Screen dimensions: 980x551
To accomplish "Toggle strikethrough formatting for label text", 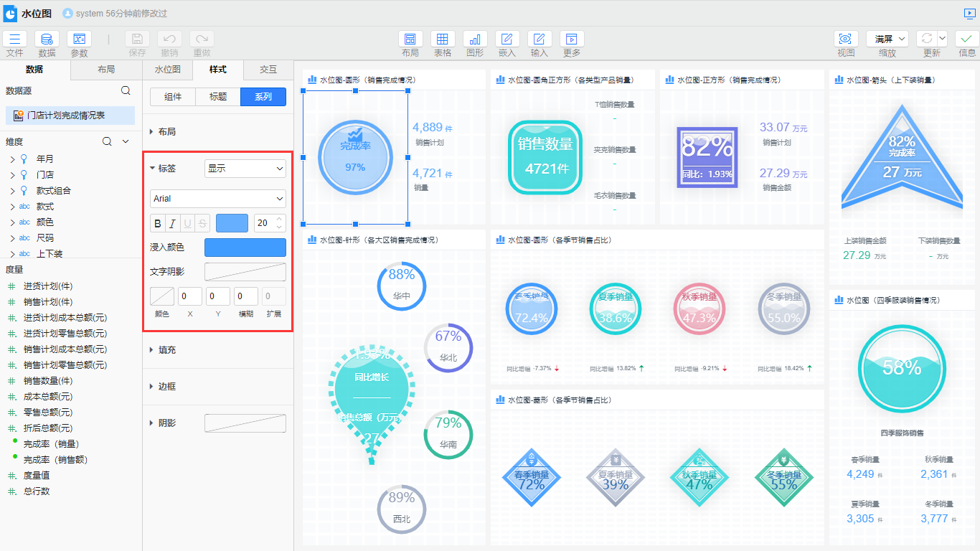I will [x=202, y=223].
